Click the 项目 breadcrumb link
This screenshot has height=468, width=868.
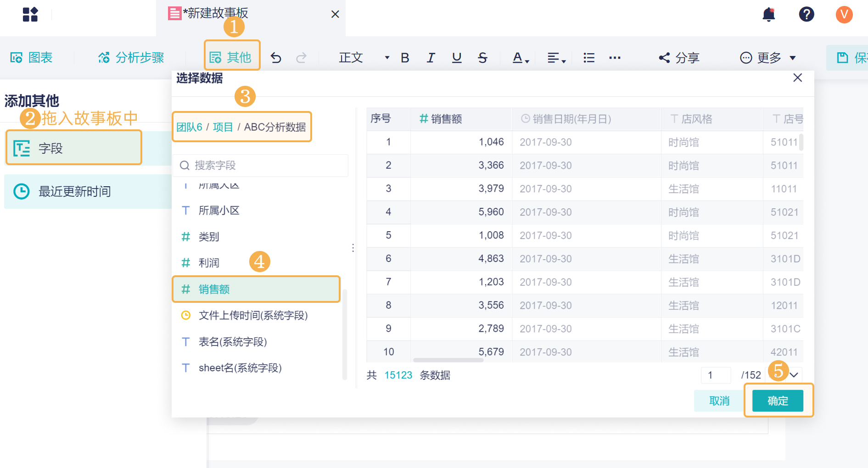click(x=223, y=127)
